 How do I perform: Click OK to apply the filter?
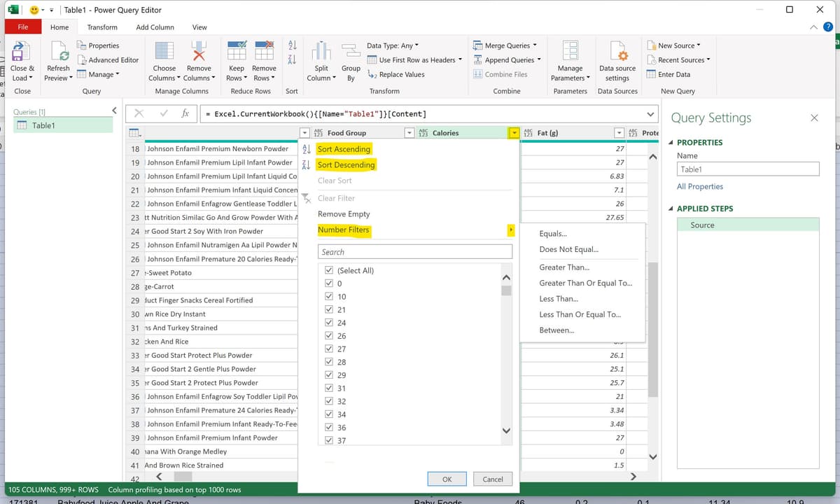pos(447,479)
